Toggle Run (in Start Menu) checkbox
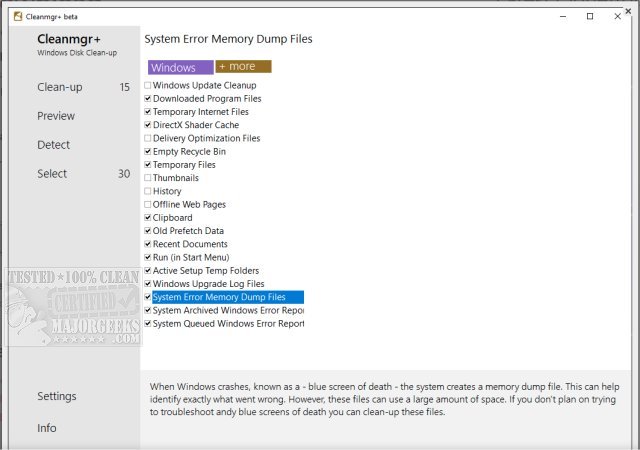The image size is (640, 450). 148,257
